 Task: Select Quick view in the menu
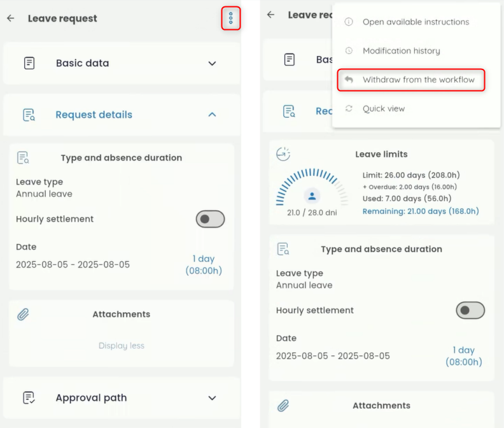click(383, 109)
